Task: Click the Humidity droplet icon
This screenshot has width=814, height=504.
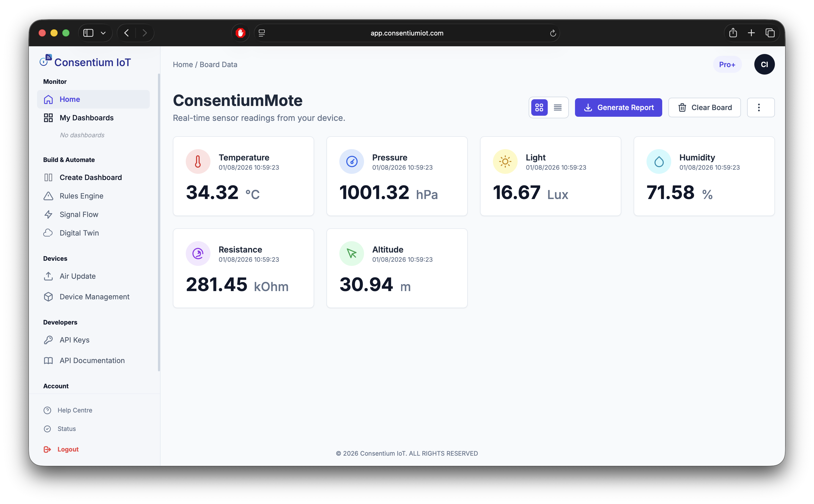Action: [x=659, y=161]
